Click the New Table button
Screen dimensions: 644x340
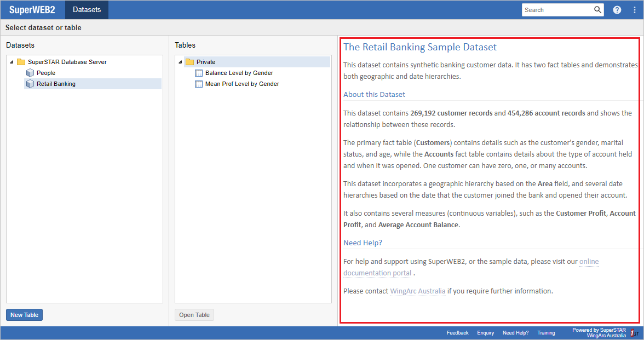click(24, 314)
